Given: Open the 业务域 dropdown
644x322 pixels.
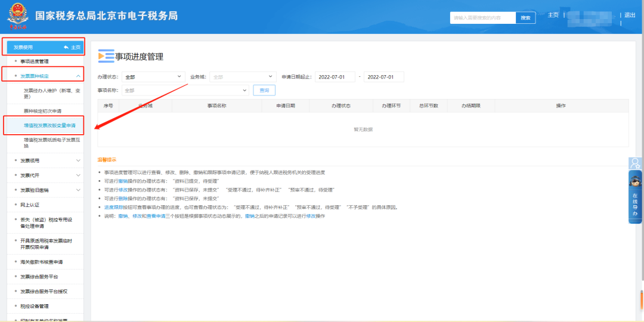Looking at the screenshot, I should pyautogui.click(x=243, y=77).
